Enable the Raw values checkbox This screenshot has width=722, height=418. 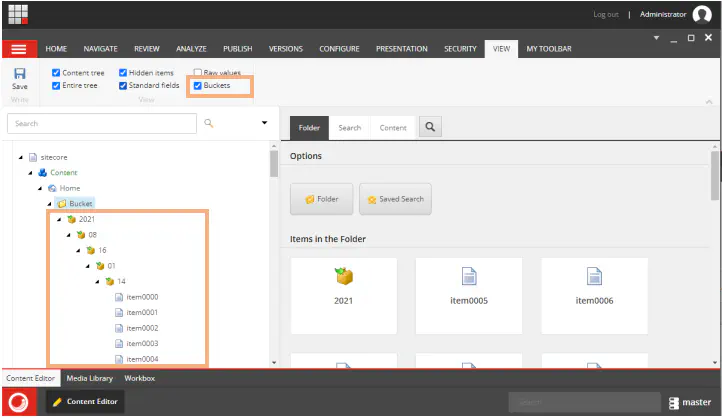(198, 72)
